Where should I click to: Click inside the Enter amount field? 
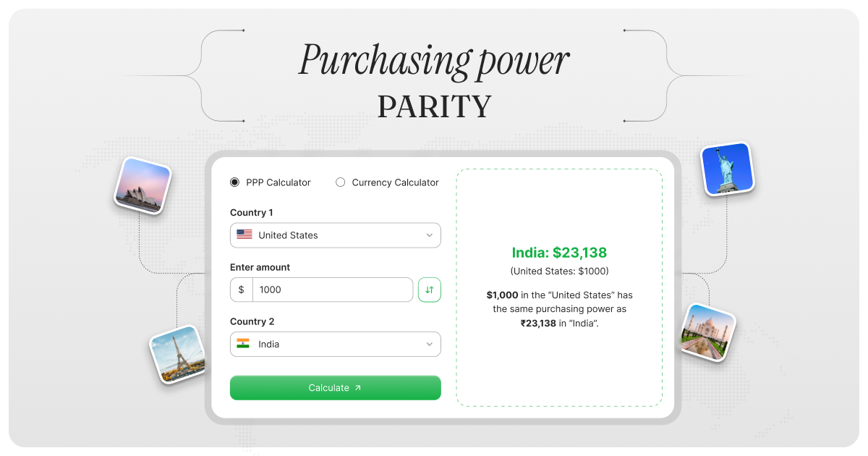[x=325, y=290]
